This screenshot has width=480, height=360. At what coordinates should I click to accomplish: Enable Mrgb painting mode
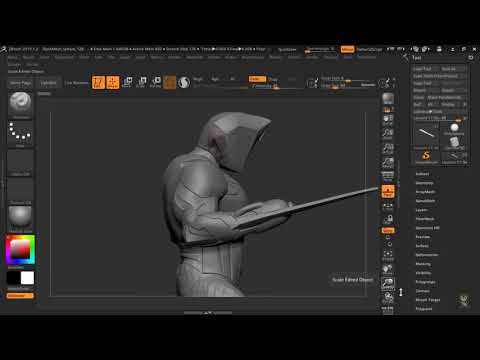pos(198,79)
